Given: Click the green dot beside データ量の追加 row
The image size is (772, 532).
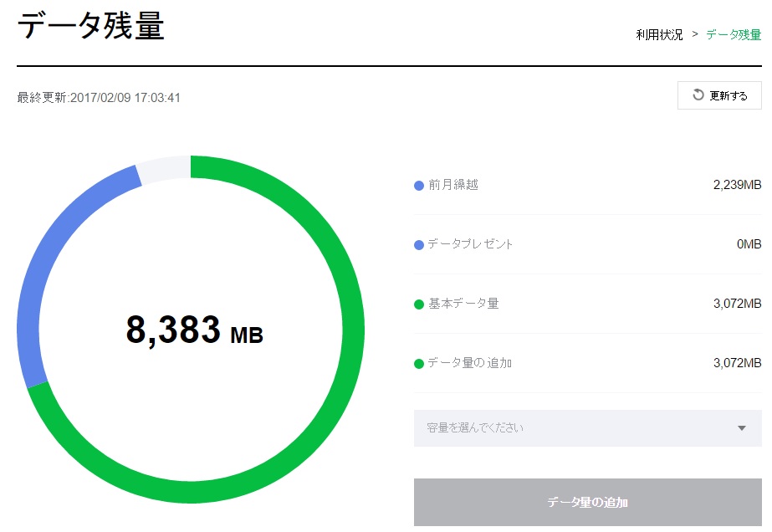Looking at the screenshot, I should click(419, 364).
